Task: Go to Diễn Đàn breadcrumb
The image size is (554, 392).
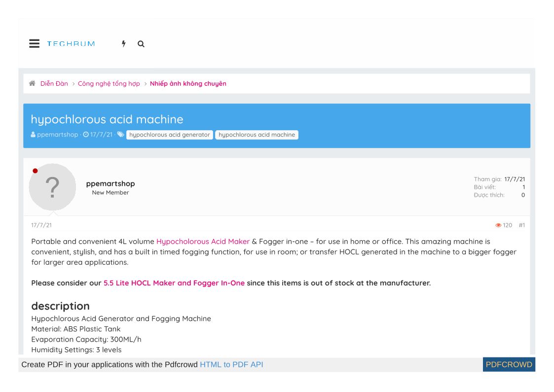Action: [54, 84]
